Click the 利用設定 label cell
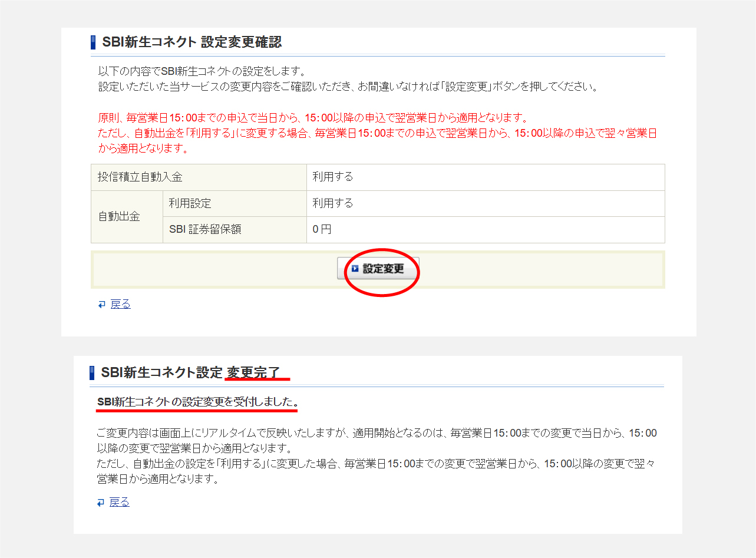The image size is (756, 558). pos(190,203)
